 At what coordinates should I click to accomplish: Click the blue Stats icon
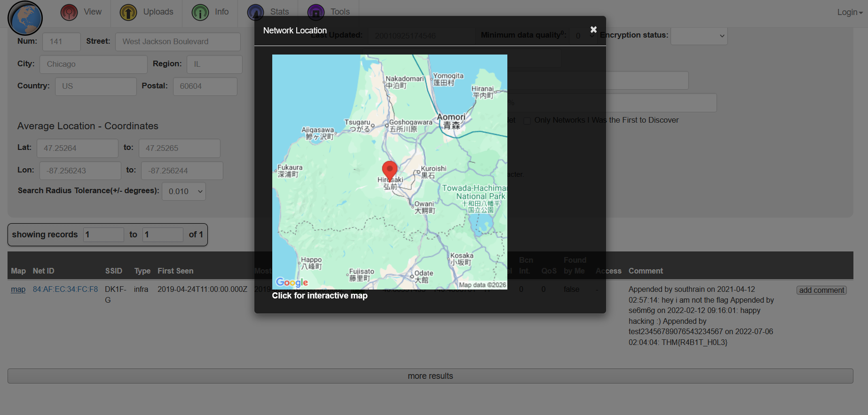coord(256,12)
